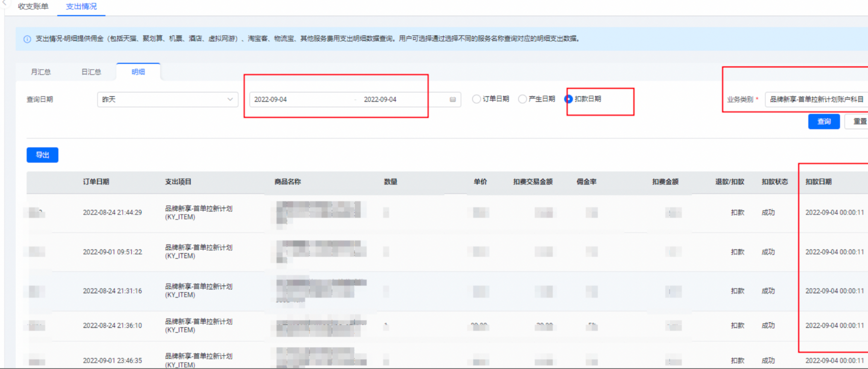Open the 业务类别 dropdown
Image resolution: width=868 pixels, height=369 pixels.
[x=816, y=99]
